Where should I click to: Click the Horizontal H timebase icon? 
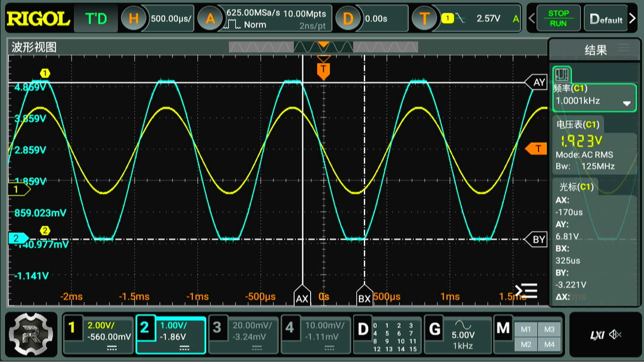[x=133, y=18]
